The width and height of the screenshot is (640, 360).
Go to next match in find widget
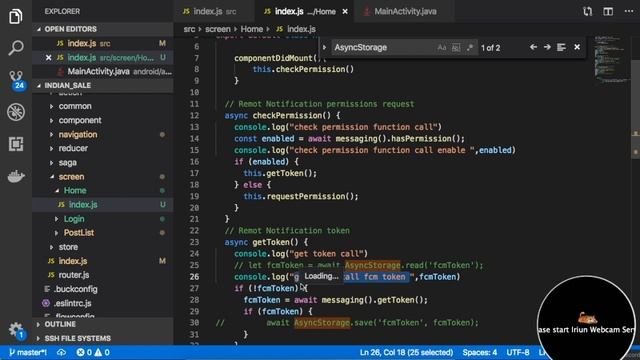547,47
